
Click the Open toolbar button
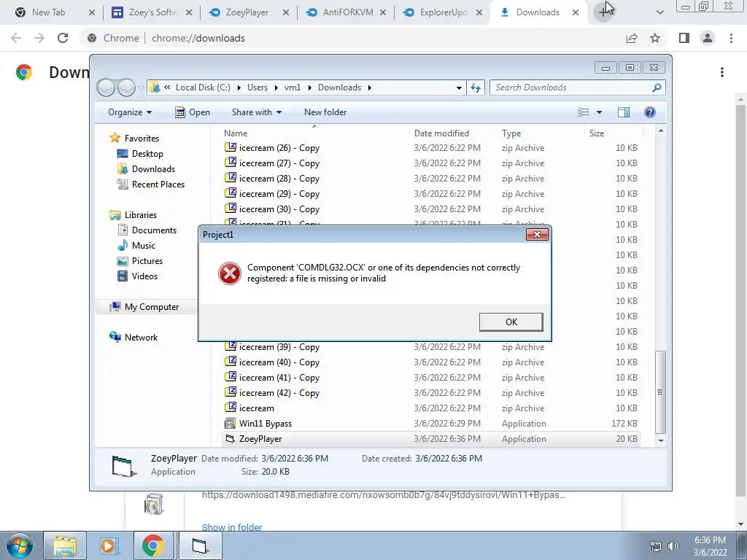[x=193, y=112]
